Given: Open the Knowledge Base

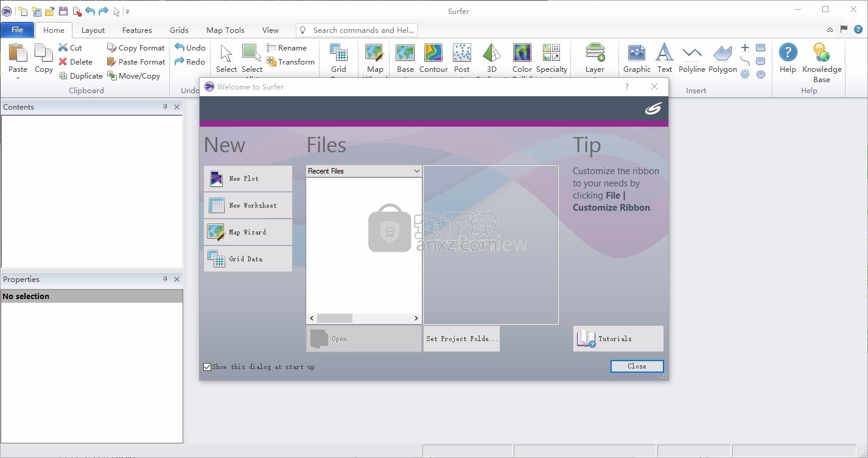Looking at the screenshot, I should pyautogui.click(x=822, y=63).
